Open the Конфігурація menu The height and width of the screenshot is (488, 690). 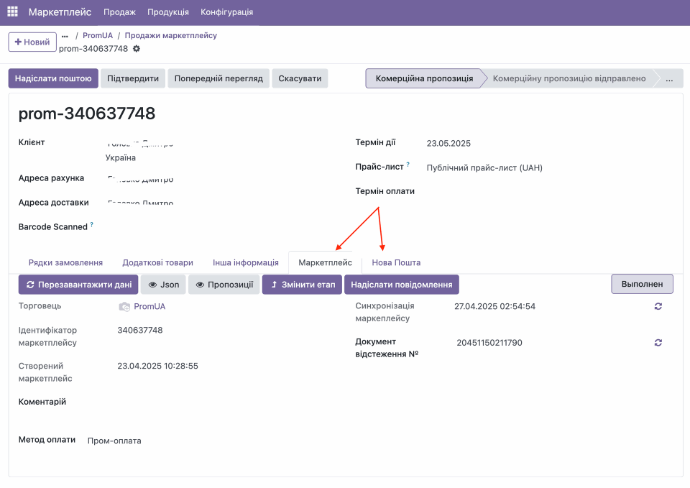227,12
